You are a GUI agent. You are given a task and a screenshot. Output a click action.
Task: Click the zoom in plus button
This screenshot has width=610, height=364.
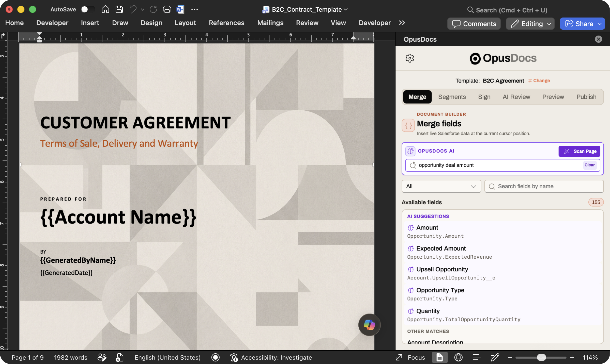click(572, 357)
